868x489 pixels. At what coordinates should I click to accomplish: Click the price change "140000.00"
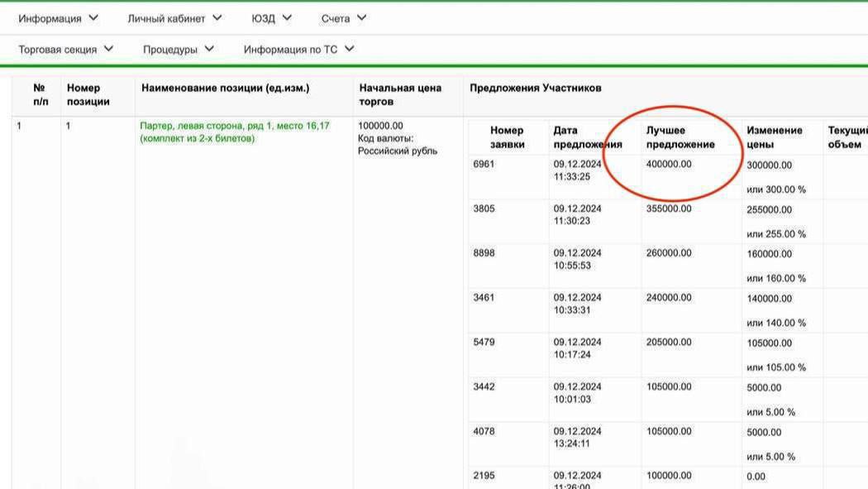(x=769, y=299)
